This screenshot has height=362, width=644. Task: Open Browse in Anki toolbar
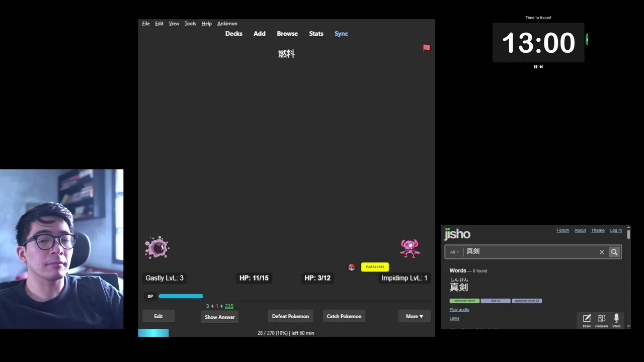tap(287, 34)
